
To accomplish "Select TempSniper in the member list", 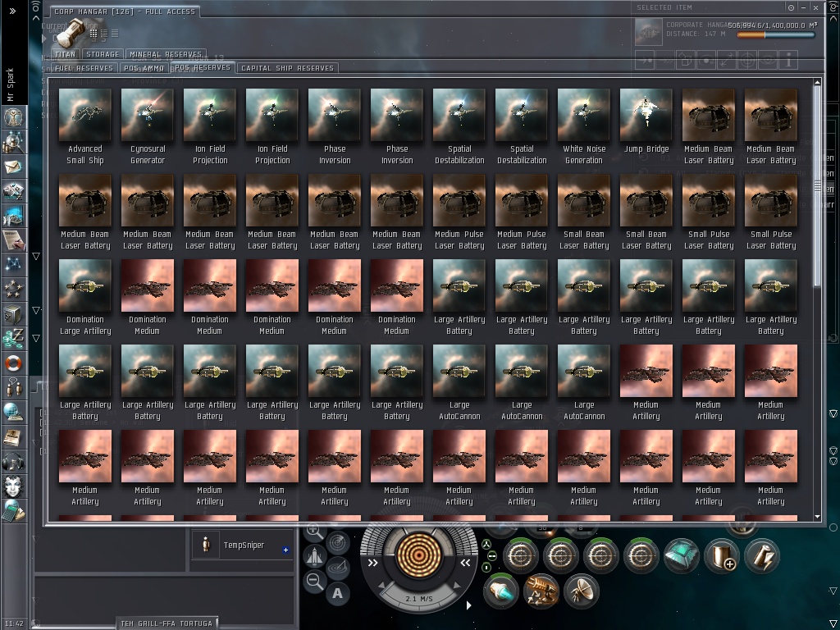I will [x=242, y=546].
